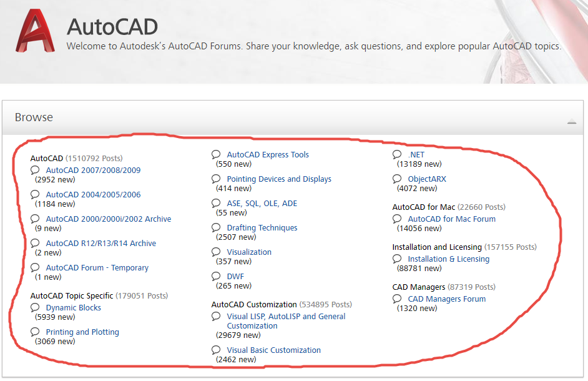This screenshot has width=588, height=381.
Task: Click the (1320 new) post count
Action: (417, 309)
